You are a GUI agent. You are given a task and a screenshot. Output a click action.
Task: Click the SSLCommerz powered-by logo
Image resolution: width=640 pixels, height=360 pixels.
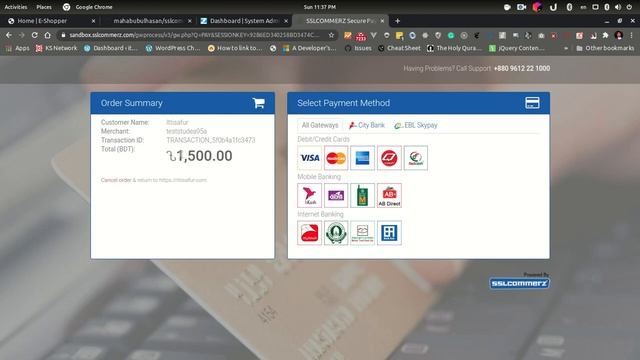(x=519, y=283)
